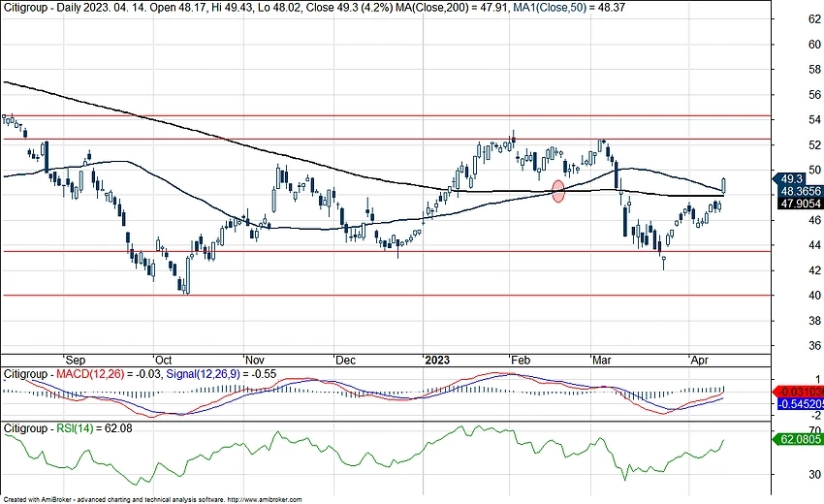Click the 36 price axis label

pos(814,345)
